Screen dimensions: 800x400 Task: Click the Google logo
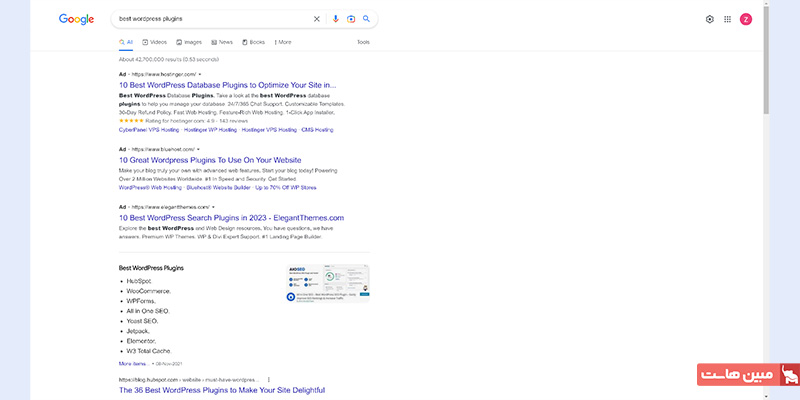pyautogui.click(x=76, y=19)
